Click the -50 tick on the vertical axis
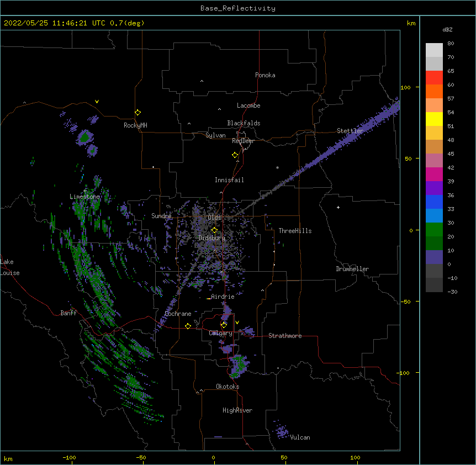The width and height of the screenshot is (476, 465). pyautogui.click(x=405, y=302)
